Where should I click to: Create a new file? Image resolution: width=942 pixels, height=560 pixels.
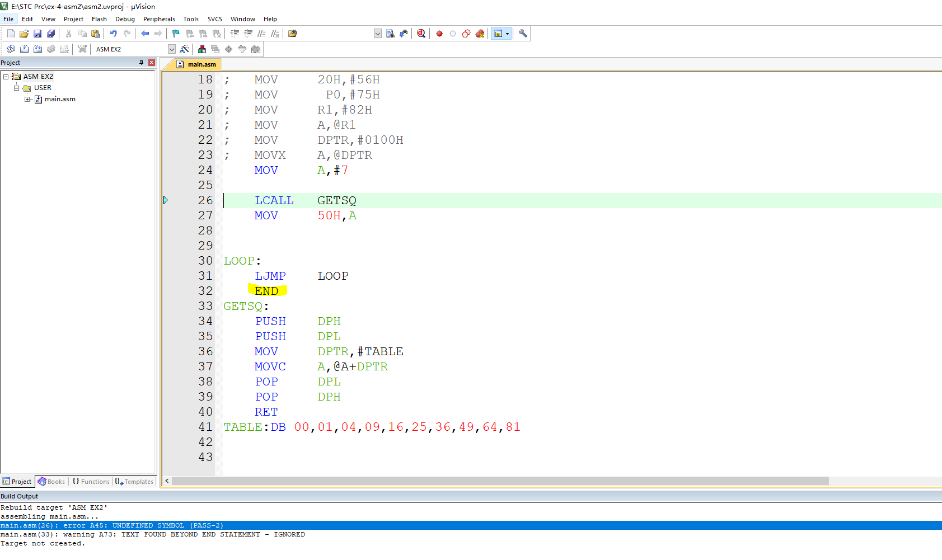[11, 34]
